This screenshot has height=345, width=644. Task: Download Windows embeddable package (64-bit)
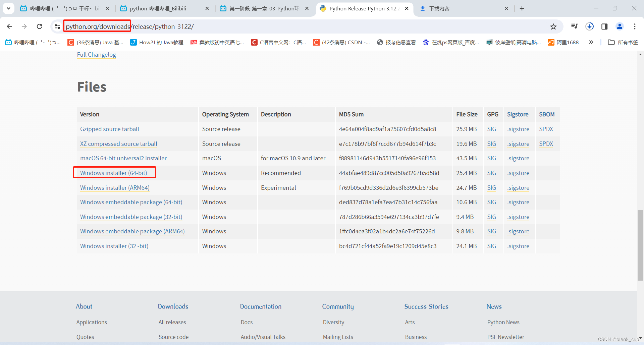(x=131, y=202)
